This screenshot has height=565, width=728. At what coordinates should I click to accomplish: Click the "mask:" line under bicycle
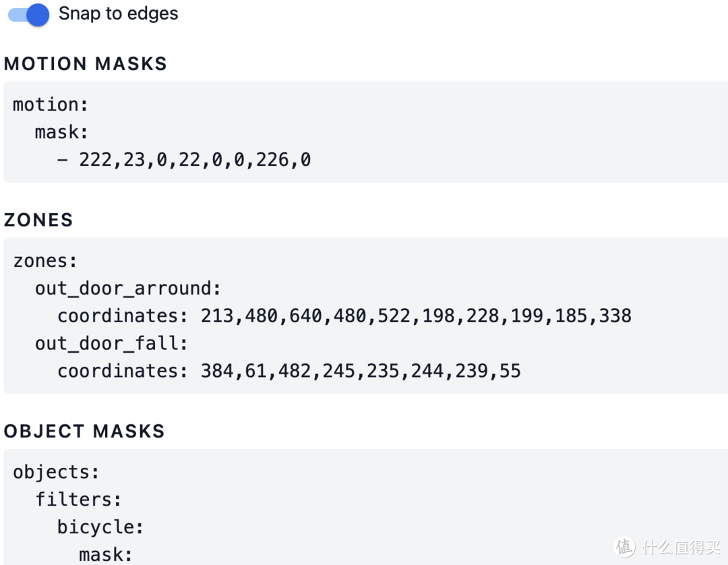click(x=106, y=555)
